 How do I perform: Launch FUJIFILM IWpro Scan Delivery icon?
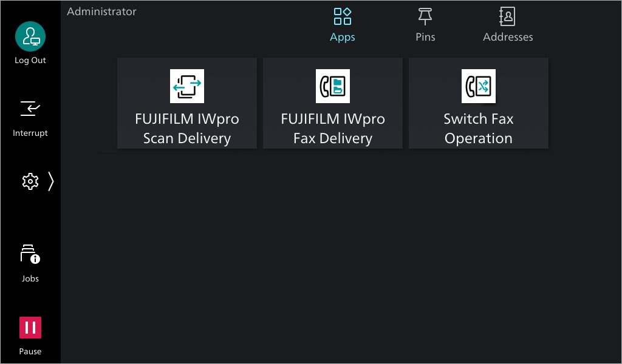(x=187, y=86)
